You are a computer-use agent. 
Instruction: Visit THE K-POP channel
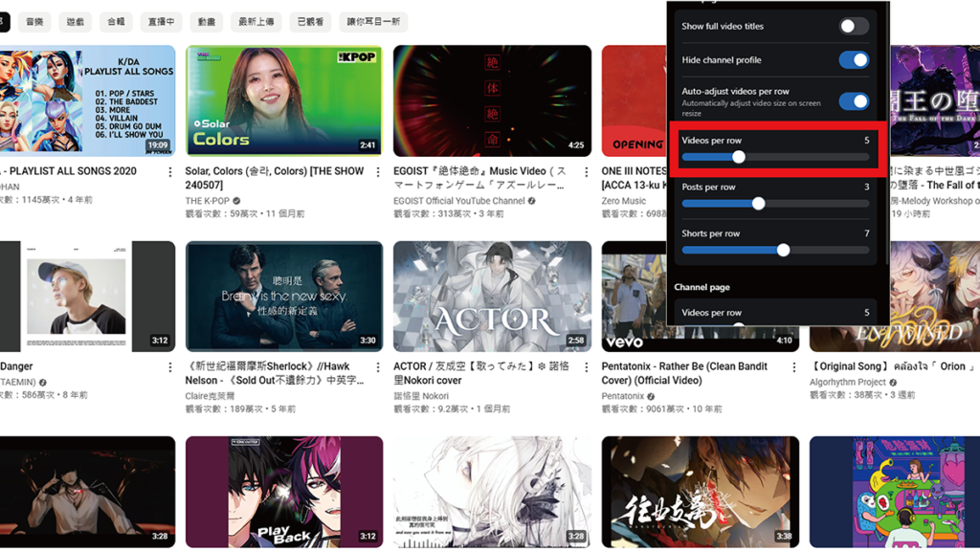[x=207, y=201]
